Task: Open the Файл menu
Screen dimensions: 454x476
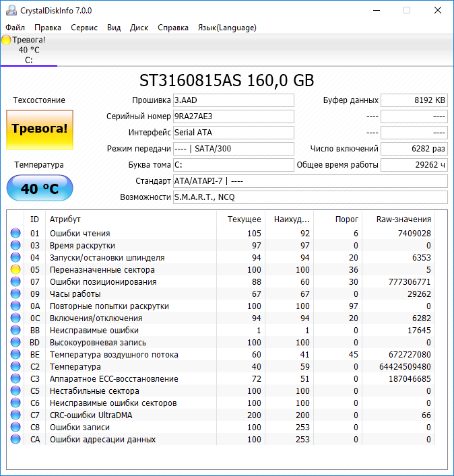Action: coord(15,28)
